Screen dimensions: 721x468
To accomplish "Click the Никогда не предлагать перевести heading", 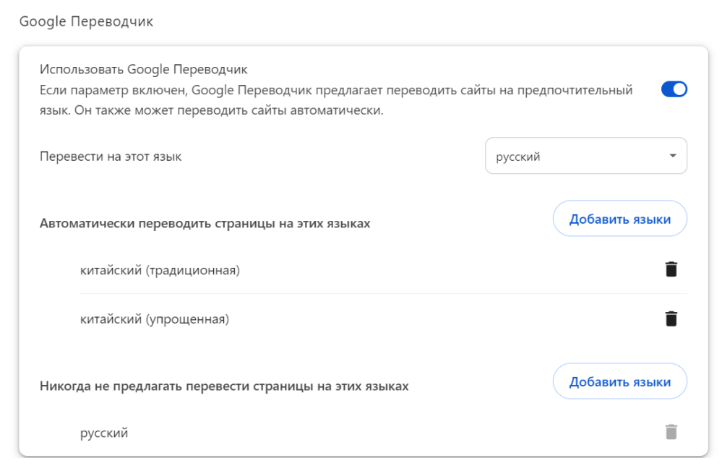I will tap(224, 385).
